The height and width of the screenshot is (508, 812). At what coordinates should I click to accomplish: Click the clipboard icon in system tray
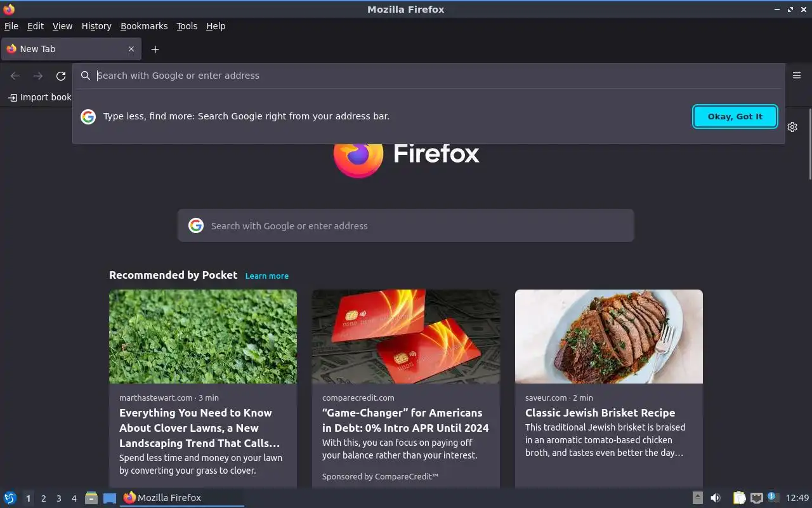coord(739,498)
